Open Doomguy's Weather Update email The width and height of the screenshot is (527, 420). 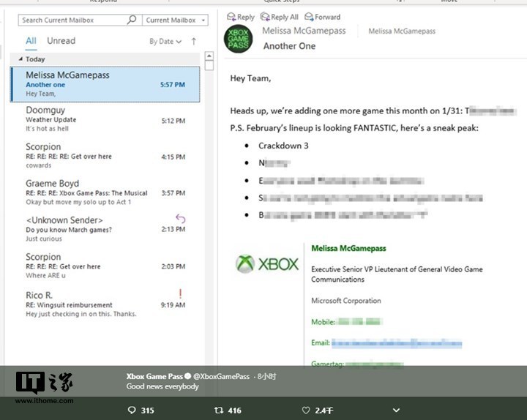(x=105, y=119)
